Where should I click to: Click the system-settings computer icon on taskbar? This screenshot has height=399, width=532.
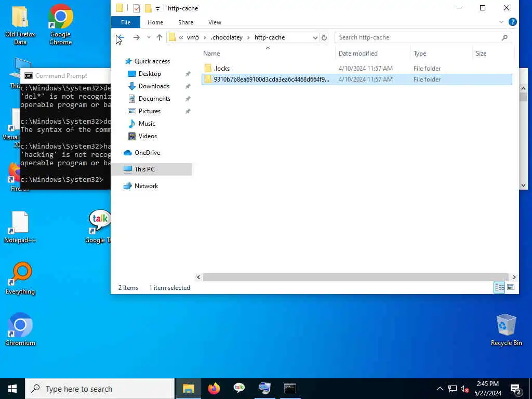(264, 389)
